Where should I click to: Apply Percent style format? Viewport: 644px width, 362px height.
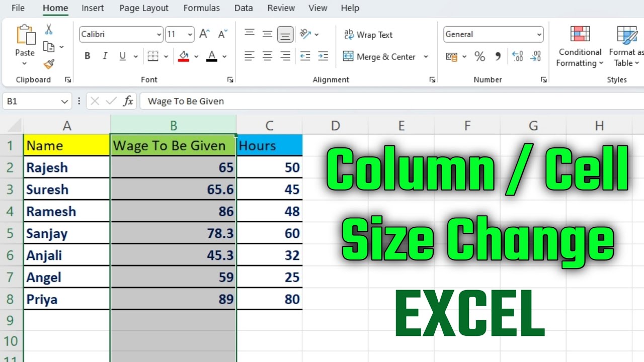[480, 57]
